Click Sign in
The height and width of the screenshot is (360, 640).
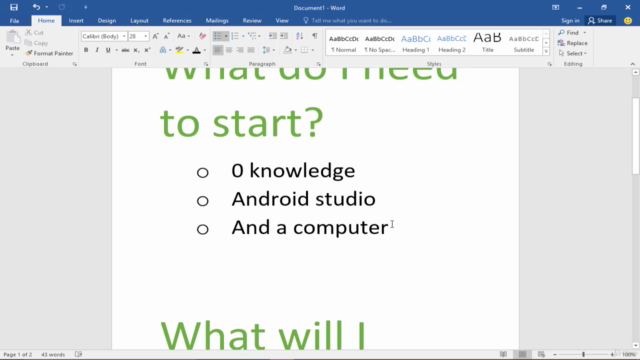click(x=570, y=20)
